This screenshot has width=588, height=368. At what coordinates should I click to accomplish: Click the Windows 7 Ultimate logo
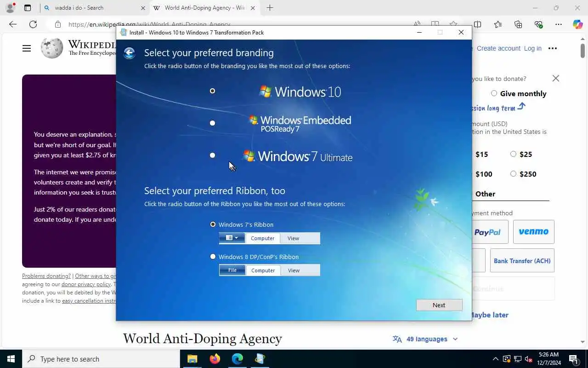point(298,156)
